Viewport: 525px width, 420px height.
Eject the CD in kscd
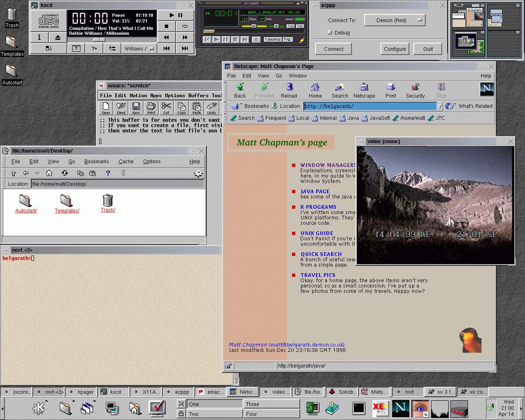click(58, 37)
